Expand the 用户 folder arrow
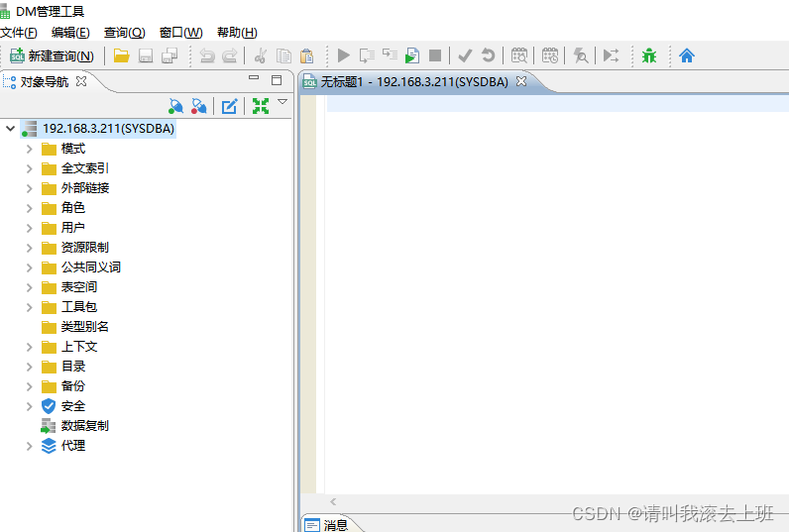This screenshot has width=789, height=532. (x=29, y=228)
